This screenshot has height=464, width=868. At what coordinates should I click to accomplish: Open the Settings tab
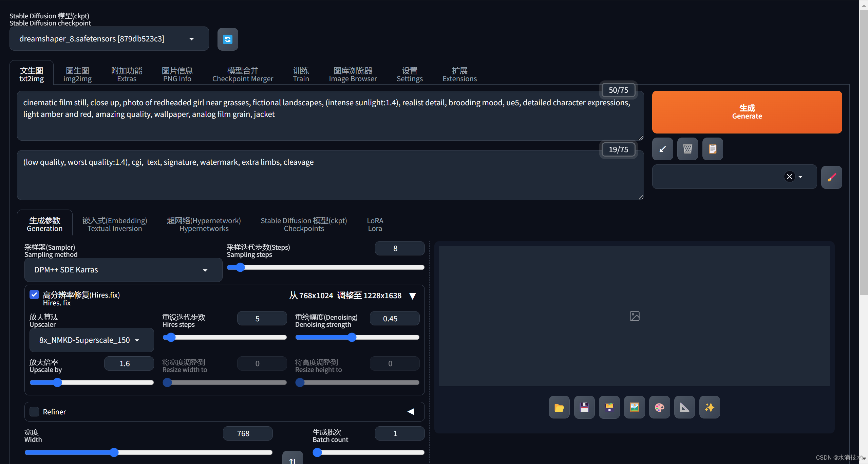(410, 74)
